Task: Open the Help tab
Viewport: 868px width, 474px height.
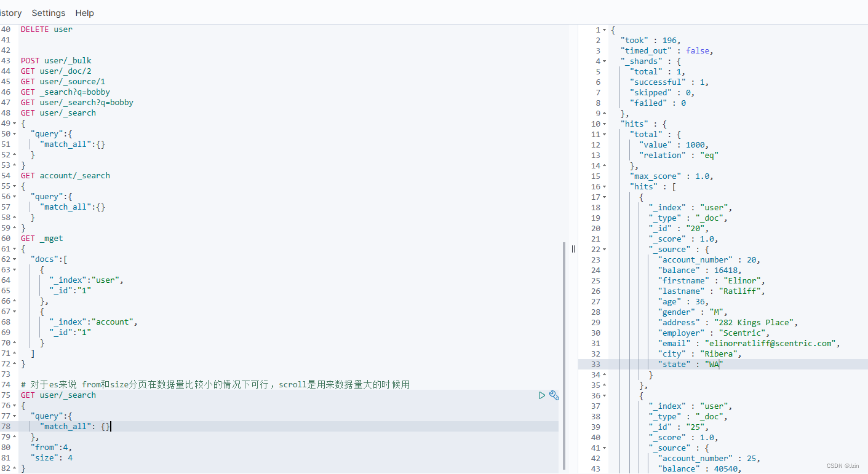Action: pos(85,13)
